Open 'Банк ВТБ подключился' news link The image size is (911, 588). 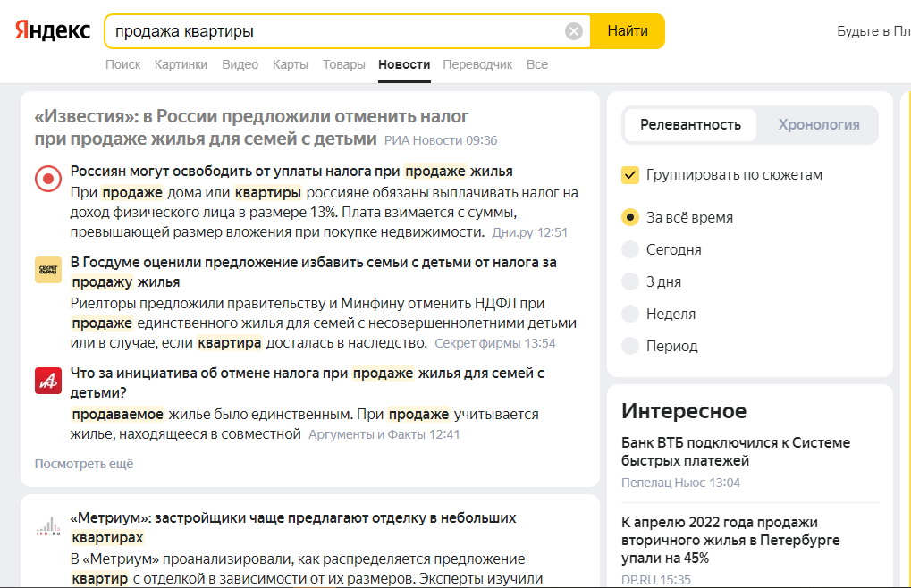[735, 451]
